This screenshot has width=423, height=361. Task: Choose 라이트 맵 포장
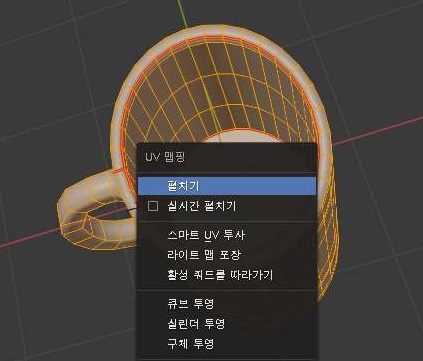(204, 255)
